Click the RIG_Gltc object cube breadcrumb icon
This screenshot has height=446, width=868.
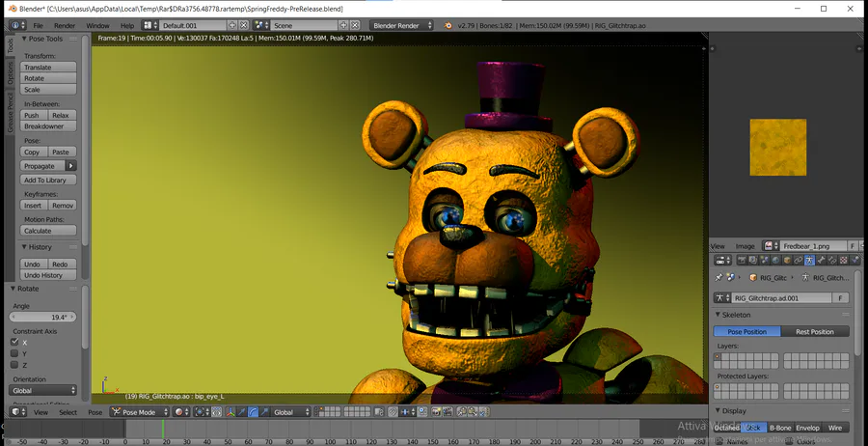click(753, 277)
